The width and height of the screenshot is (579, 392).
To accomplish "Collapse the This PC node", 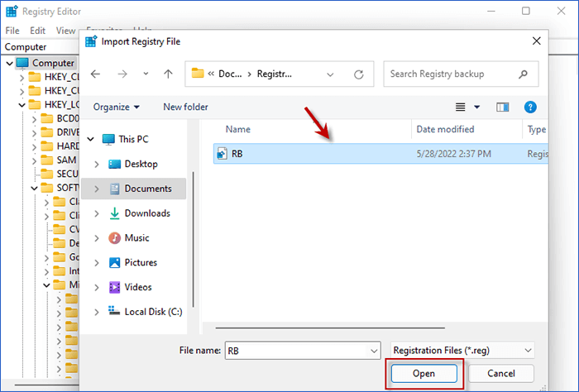I will [x=90, y=139].
